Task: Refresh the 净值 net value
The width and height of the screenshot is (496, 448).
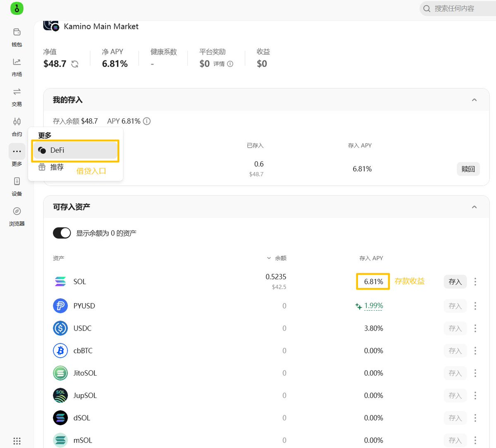Action: [x=75, y=64]
